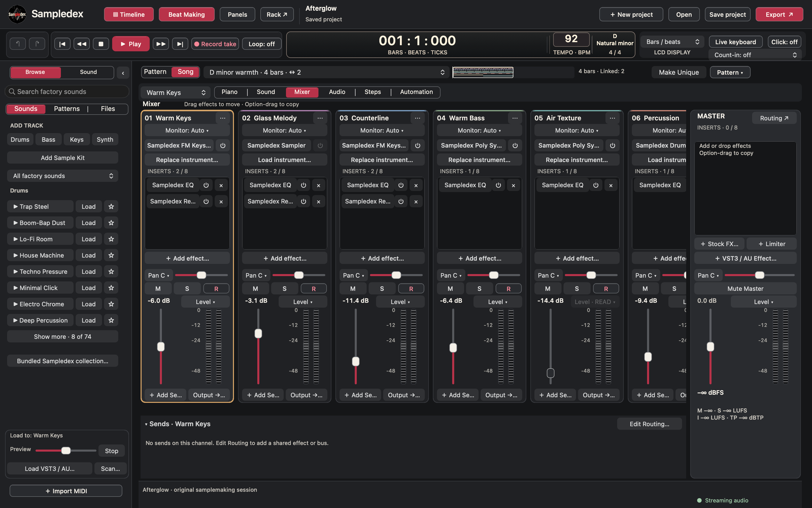This screenshot has height=508, width=812.
Task: Switch to the Piano tab
Action: point(229,92)
